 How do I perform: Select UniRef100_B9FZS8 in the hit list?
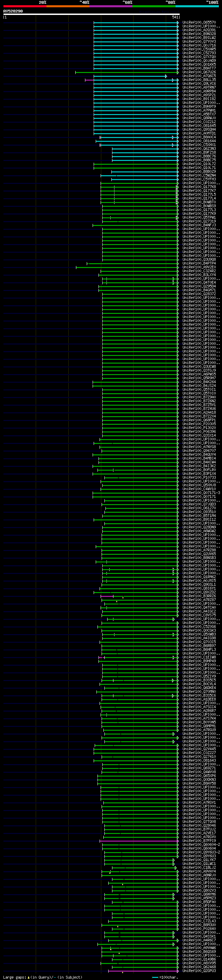[x=199, y=153]
